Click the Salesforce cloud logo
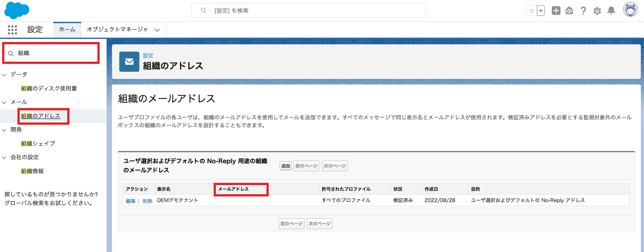This screenshot has width=644, height=252. [17, 10]
